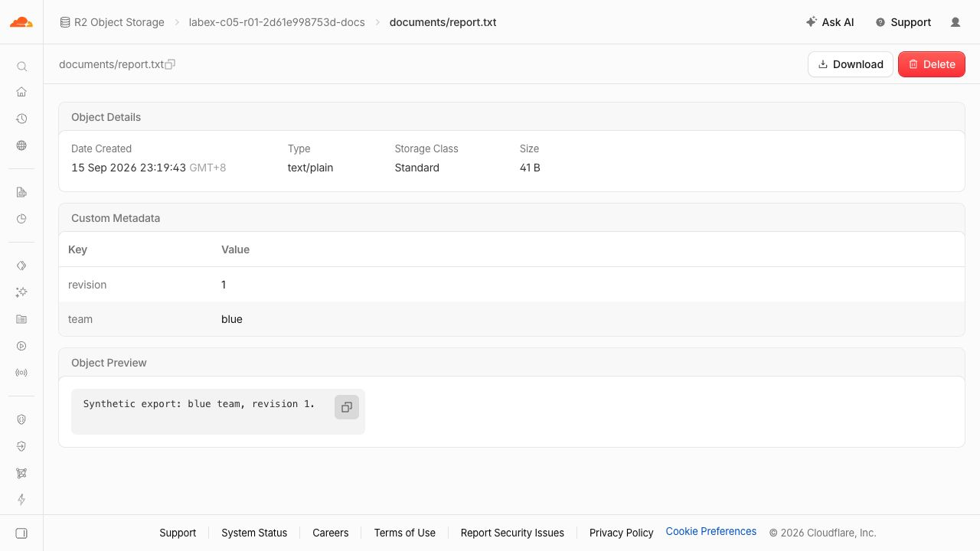Click the Cloudflare logo
The image size is (980, 551).
(x=21, y=22)
